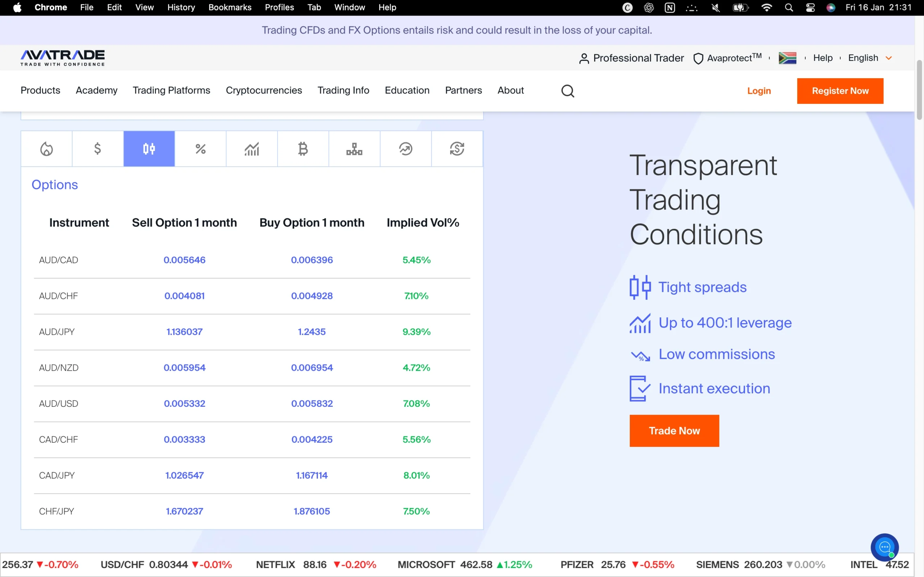Open the Trading Platforms menu
Viewport: 924px width, 577px height.
click(x=171, y=91)
